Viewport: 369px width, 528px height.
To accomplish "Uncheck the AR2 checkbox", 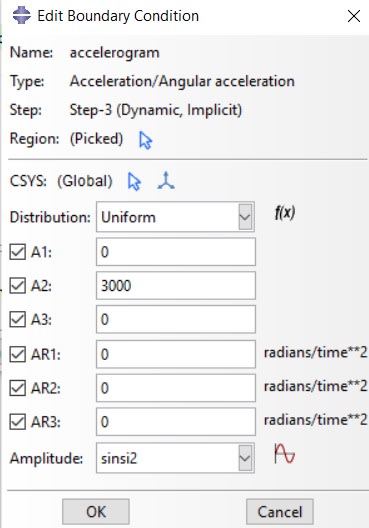I will point(18,388).
